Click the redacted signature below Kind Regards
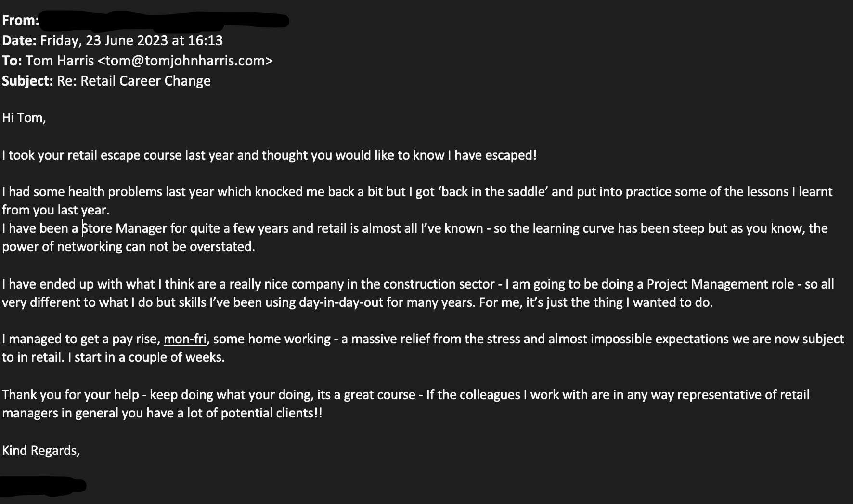The width and height of the screenshot is (853, 504). (x=43, y=486)
